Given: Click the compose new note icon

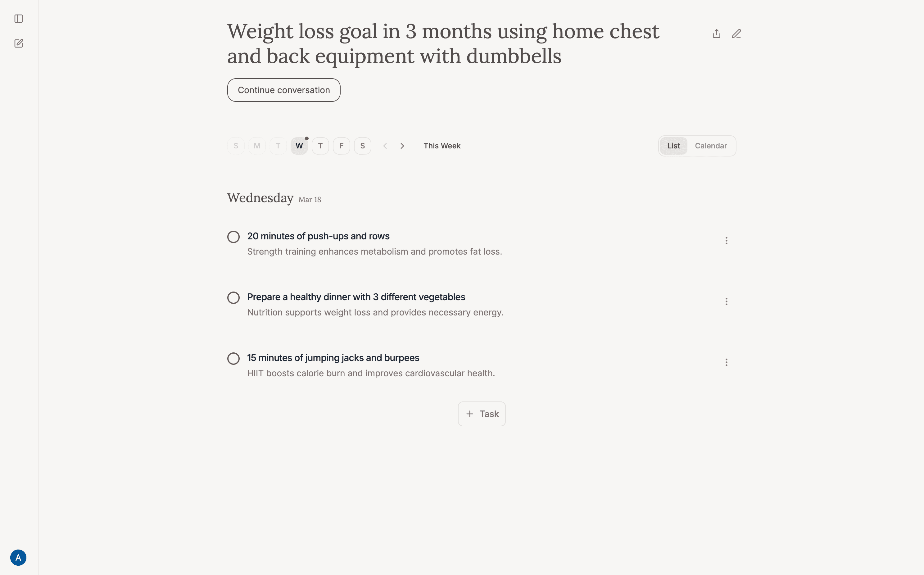Looking at the screenshot, I should click(18, 43).
